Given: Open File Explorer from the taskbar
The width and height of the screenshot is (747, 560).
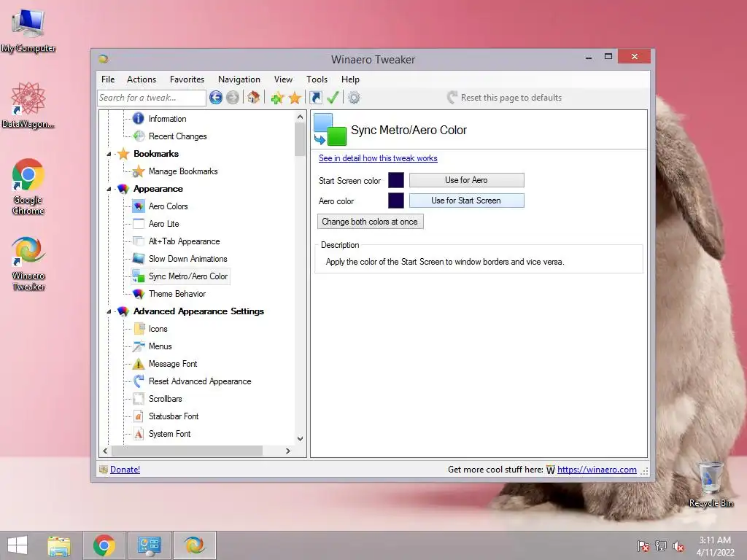Looking at the screenshot, I should (59, 545).
